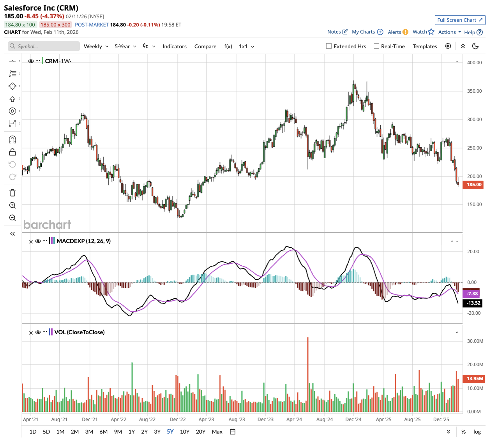Move the VOL pane up
The height and width of the screenshot is (448, 498).
(x=457, y=332)
